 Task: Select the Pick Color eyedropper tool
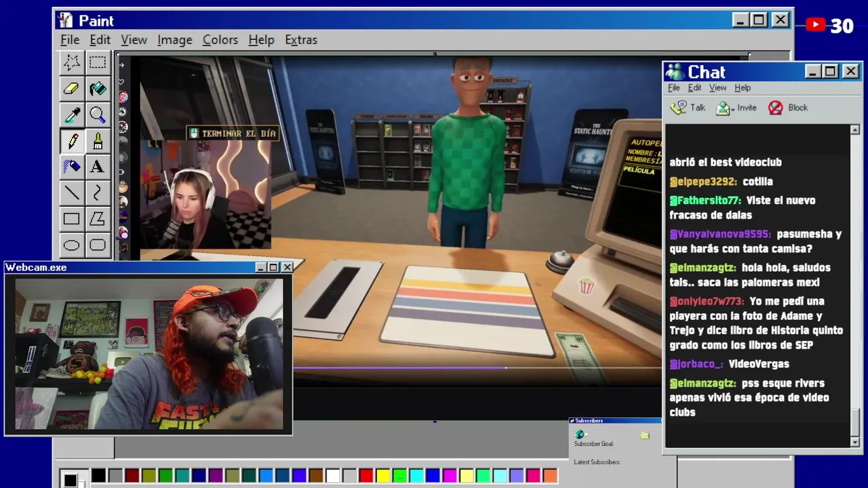click(71, 115)
